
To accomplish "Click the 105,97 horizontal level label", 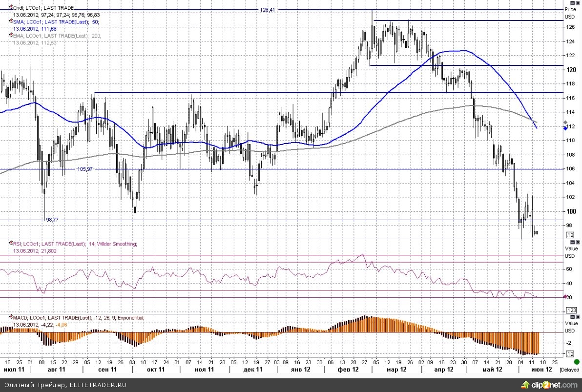I will [84, 169].
